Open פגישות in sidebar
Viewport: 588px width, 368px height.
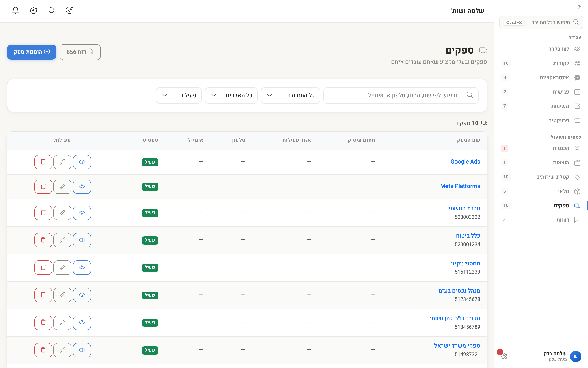541,92
